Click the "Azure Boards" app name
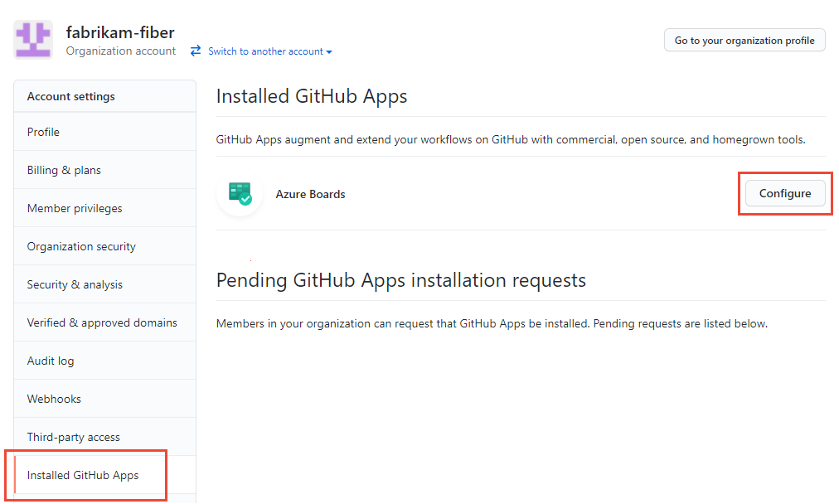 [310, 193]
